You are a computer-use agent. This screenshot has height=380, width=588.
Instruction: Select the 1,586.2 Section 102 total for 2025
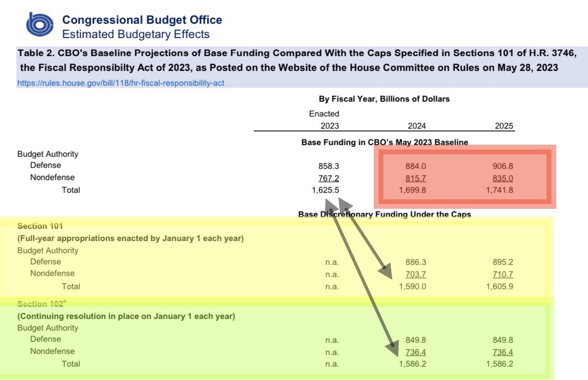pyautogui.click(x=499, y=364)
